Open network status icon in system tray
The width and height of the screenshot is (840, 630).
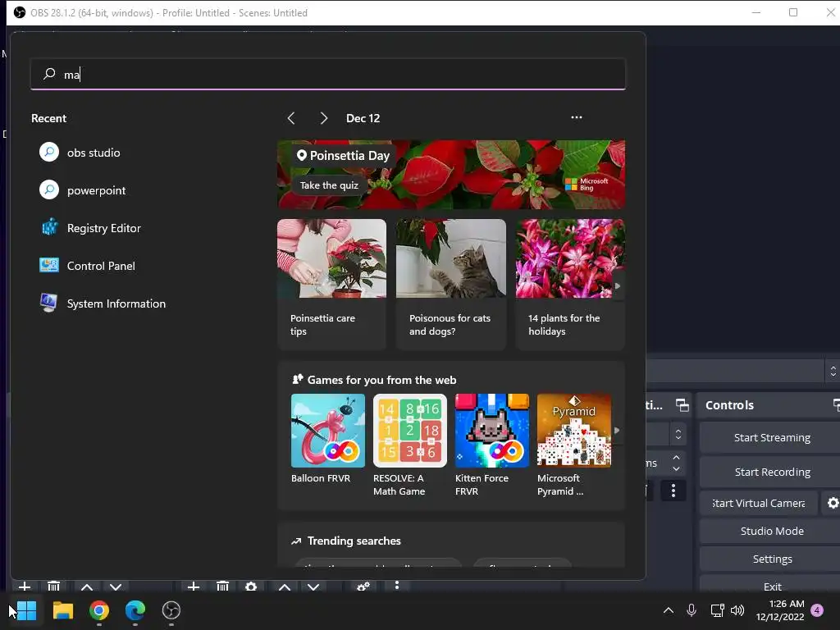[x=717, y=610]
